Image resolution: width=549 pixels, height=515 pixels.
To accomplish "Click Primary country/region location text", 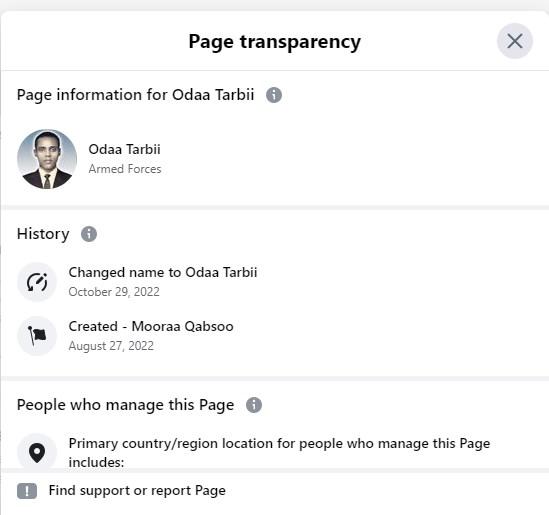I will click(279, 453).
